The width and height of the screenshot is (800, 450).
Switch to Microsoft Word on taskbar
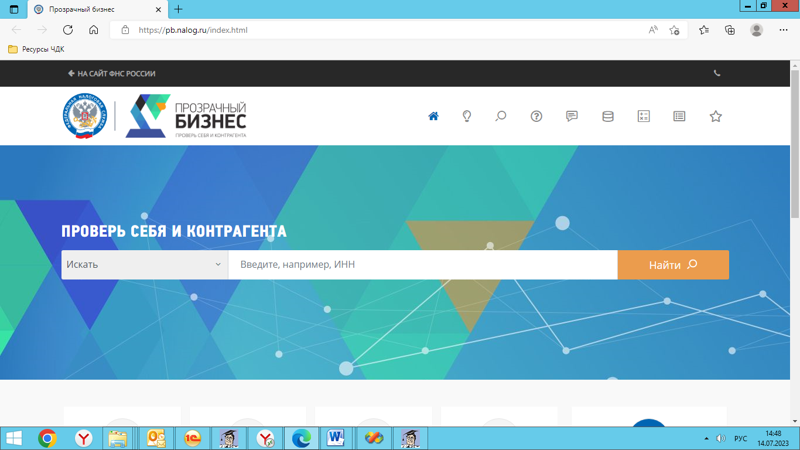pos(336,438)
